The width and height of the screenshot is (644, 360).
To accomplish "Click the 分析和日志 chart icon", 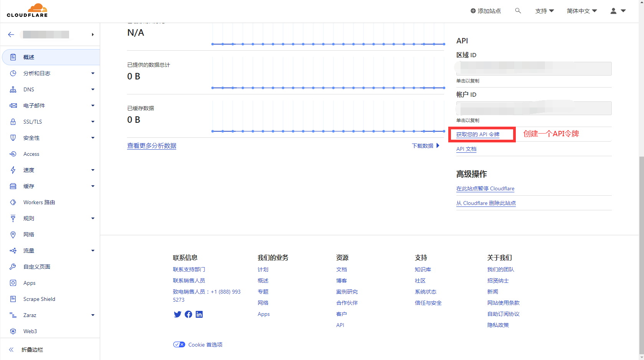I will [13, 73].
